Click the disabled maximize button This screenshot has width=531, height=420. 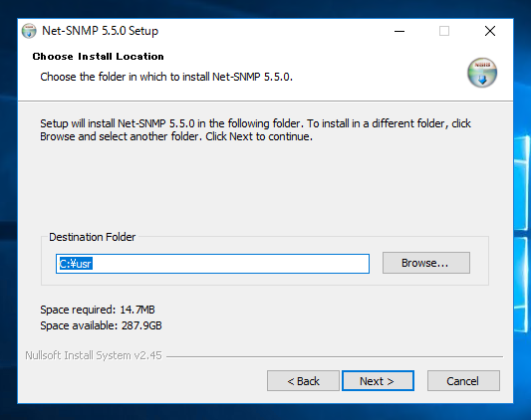[x=444, y=31]
